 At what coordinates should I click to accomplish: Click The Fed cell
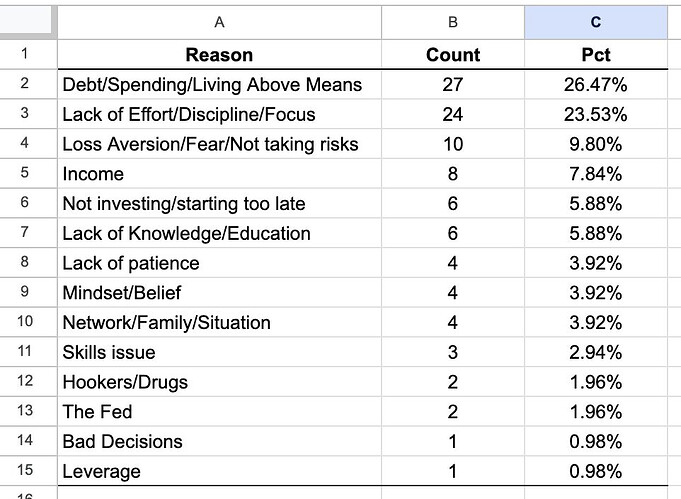[219, 412]
